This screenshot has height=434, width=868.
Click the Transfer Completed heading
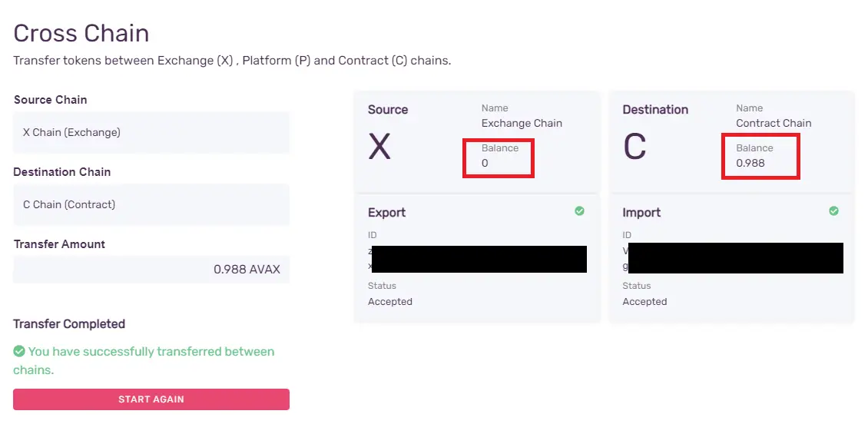point(69,324)
